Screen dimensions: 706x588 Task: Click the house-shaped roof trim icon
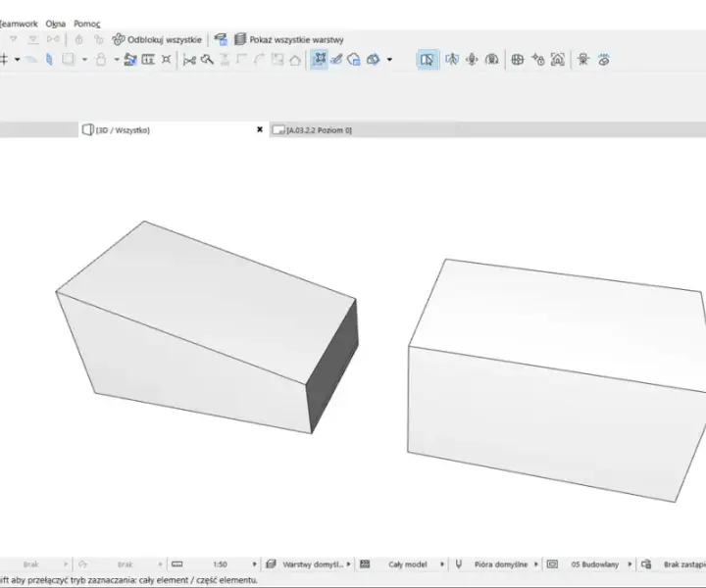(295, 60)
